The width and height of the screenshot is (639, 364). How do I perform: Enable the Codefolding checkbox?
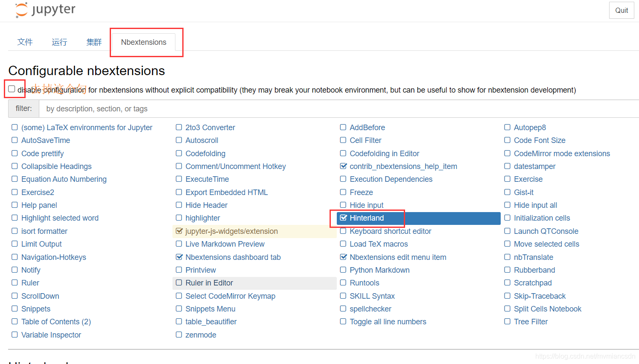(x=179, y=153)
